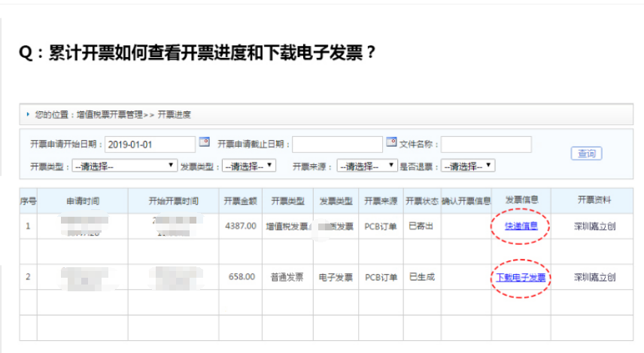Click the 申请时间 column header

tap(83, 201)
